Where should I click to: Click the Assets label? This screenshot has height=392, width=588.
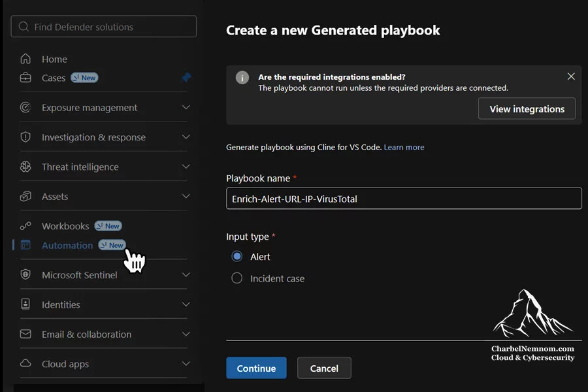pos(55,197)
